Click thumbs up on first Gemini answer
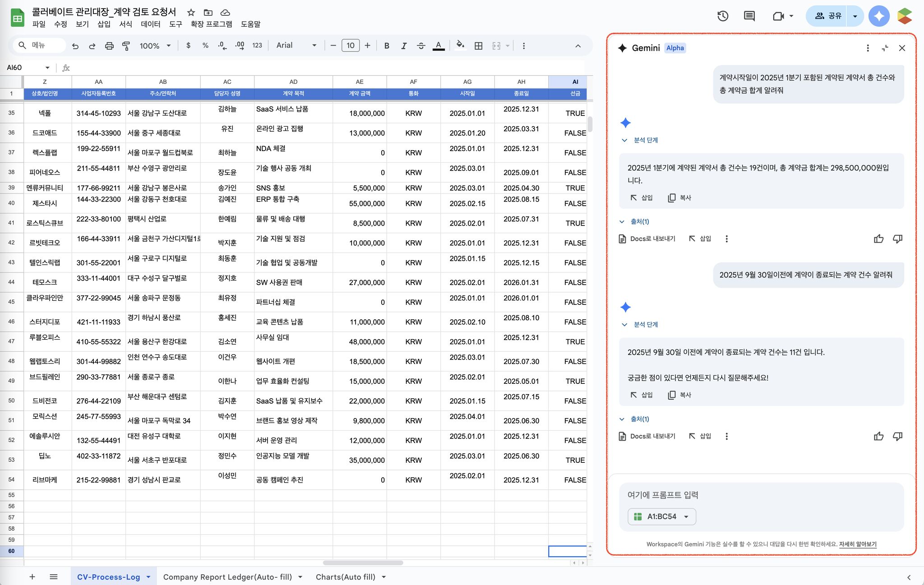Image resolution: width=924 pixels, height=585 pixels. (x=878, y=239)
